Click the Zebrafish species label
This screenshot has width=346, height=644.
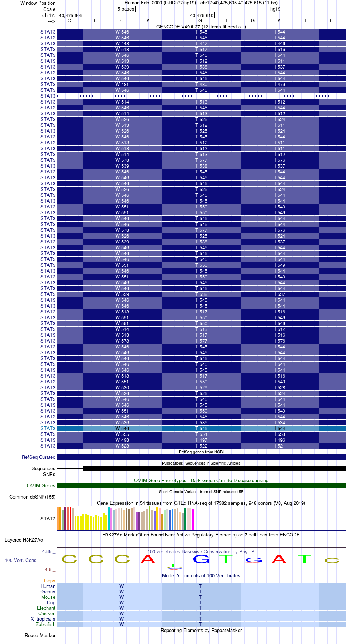click(46, 624)
